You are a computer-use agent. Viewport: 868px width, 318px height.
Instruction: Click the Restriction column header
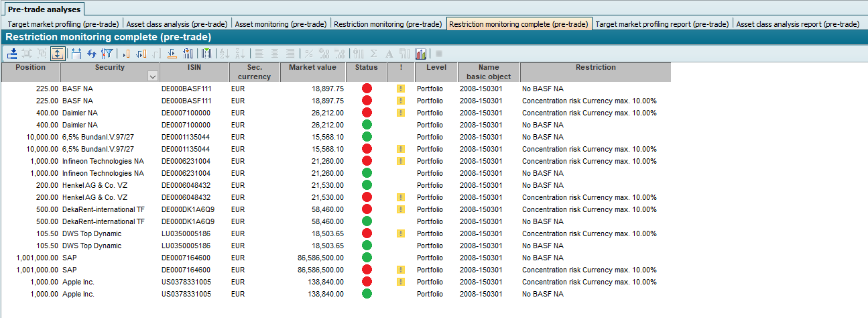[x=595, y=68]
